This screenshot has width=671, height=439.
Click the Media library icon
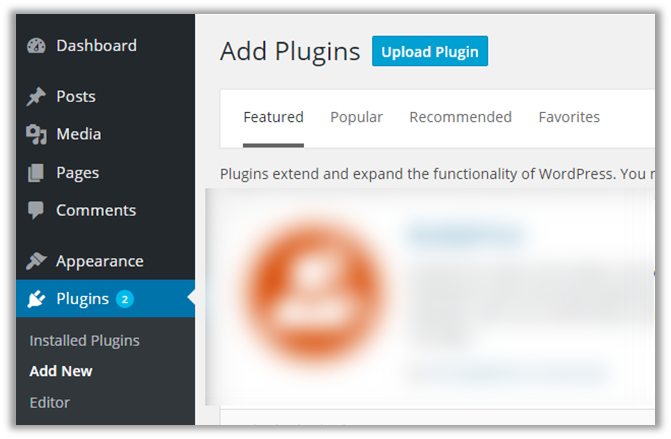click(36, 135)
